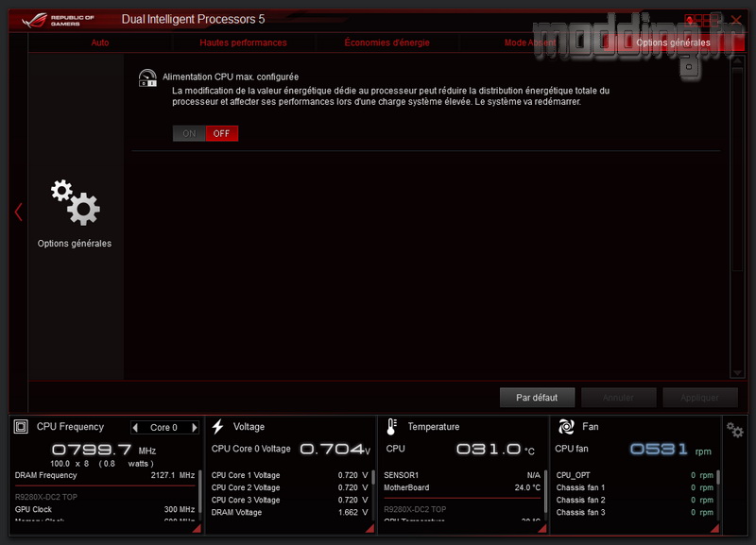Click the Chassis fan 2 row
Viewport: 756px width, 545px height.
[x=634, y=501]
